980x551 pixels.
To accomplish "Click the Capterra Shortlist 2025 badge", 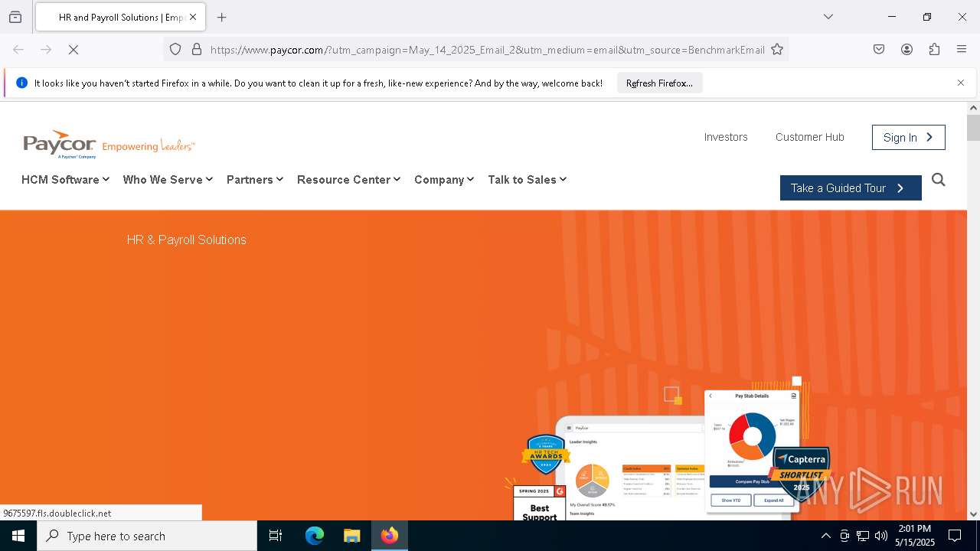I will click(801, 473).
